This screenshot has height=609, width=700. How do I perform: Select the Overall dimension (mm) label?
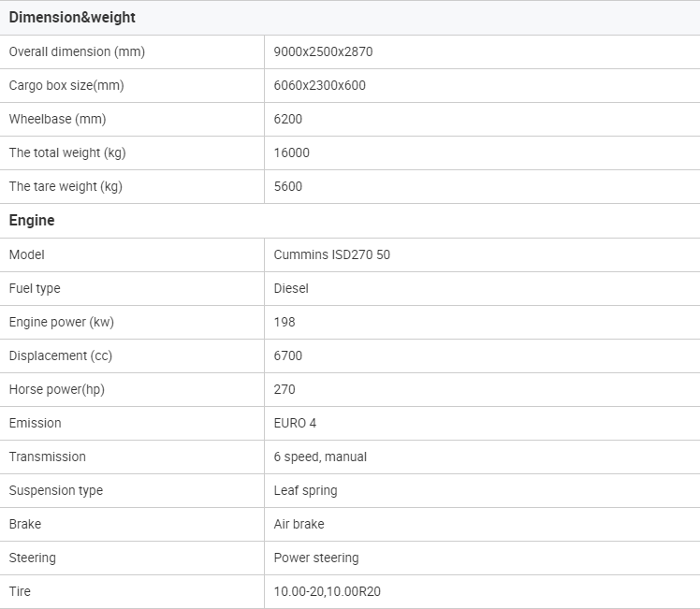(77, 51)
